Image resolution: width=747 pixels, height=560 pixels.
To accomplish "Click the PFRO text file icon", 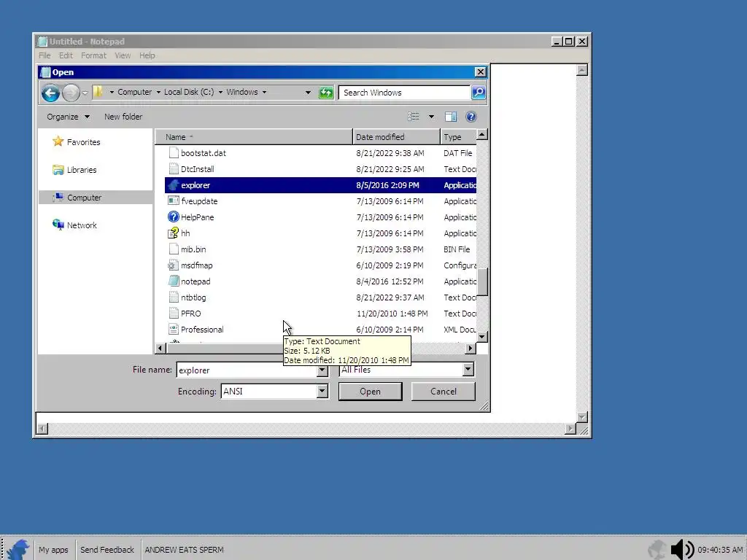I will (x=174, y=314).
